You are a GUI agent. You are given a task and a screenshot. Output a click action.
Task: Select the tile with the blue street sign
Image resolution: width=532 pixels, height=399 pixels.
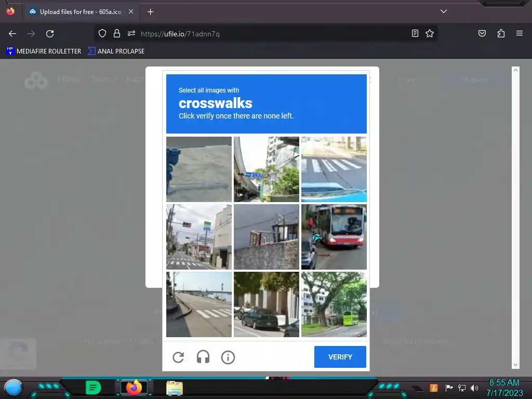267,169
